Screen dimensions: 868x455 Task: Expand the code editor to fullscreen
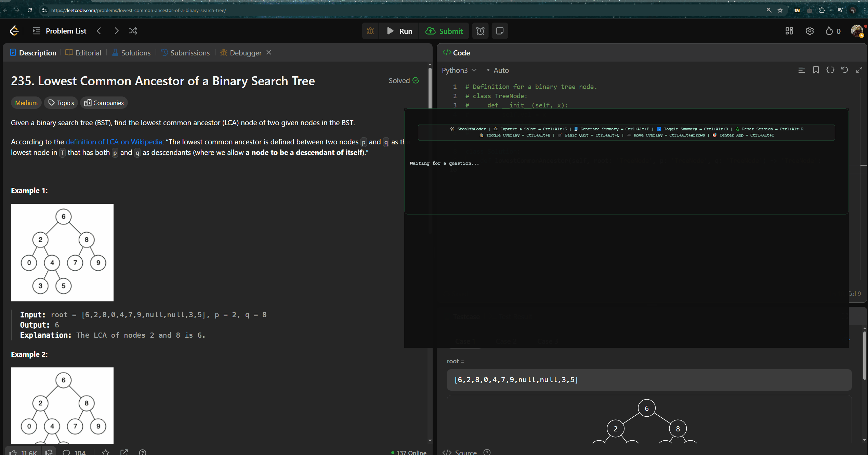pyautogui.click(x=859, y=70)
